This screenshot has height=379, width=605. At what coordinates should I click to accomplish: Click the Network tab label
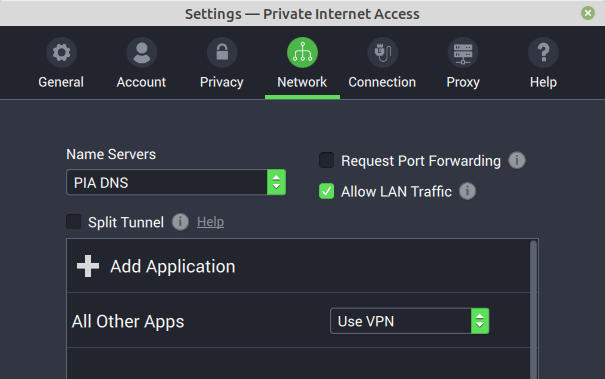pyautogui.click(x=302, y=82)
